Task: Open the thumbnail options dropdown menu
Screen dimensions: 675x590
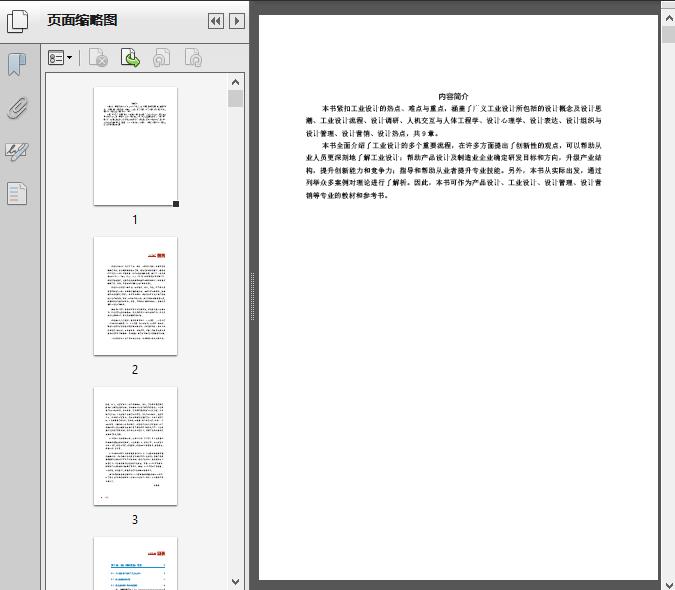Action: tap(60, 59)
